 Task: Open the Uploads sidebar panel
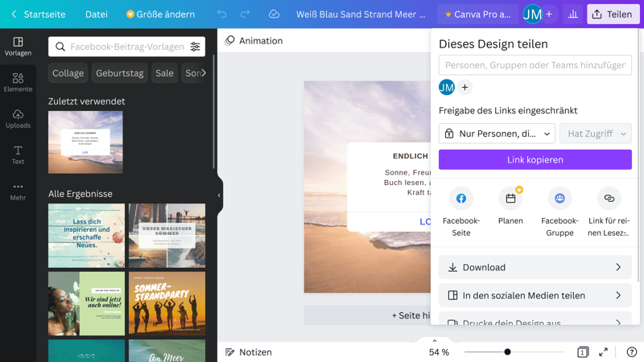(x=18, y=119)
